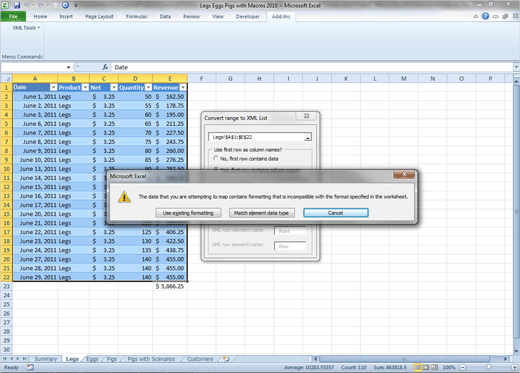
Task: Switch to the View ribbon tab
Action: pos(218,16)
